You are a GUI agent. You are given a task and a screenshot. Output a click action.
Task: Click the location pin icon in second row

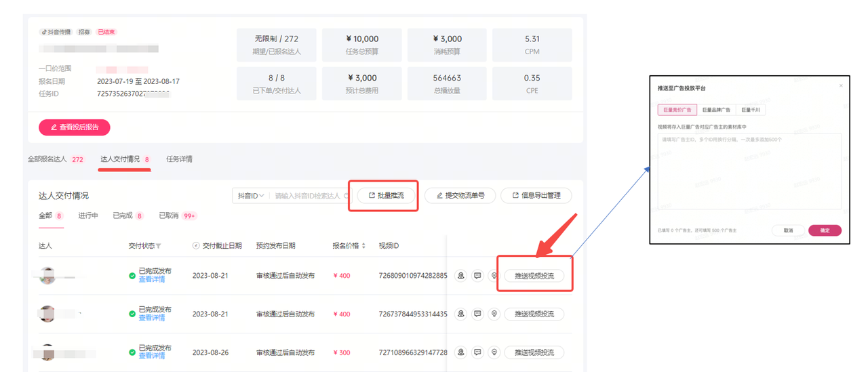(494, 314)
